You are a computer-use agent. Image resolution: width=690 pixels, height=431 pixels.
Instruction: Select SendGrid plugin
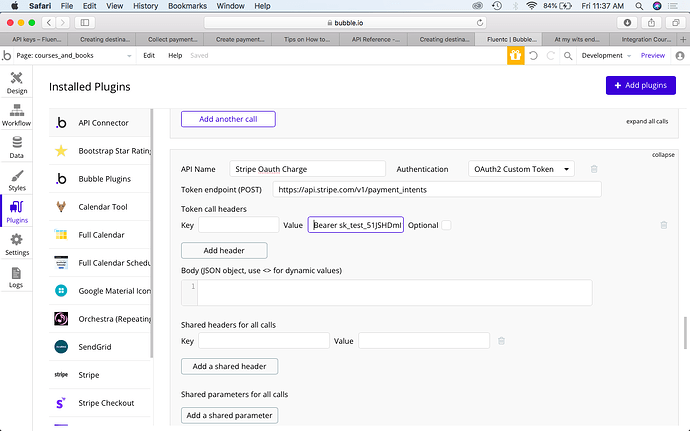tap(99, 347)
